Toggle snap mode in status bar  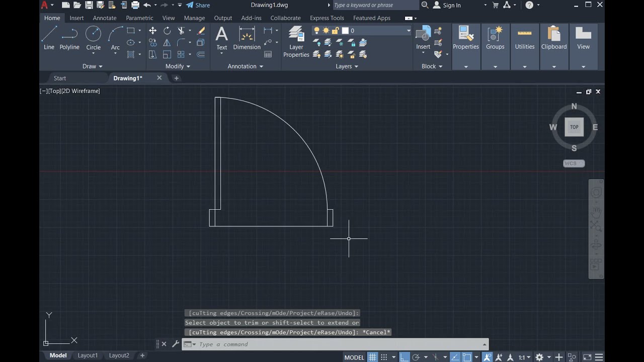click(384, 357)
